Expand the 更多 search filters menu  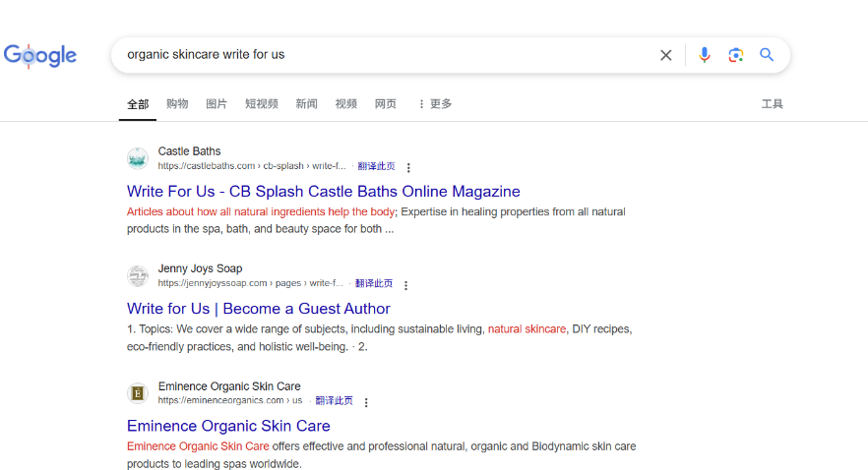pos(434,104)
